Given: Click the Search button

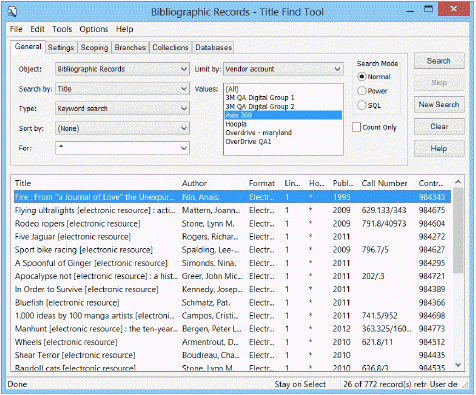Looking at the screenshot, I should pyautogui.click(x=439, y=61).
